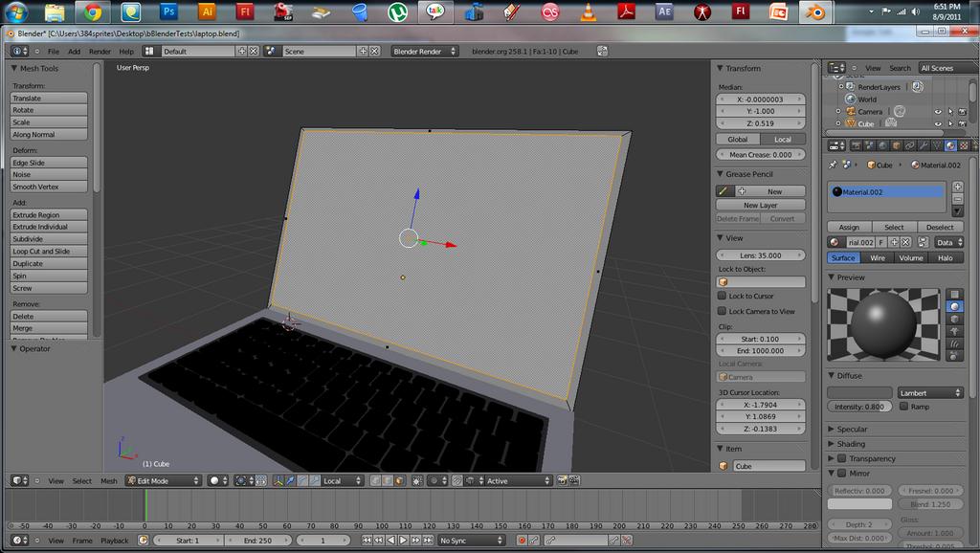Open the Texture properties checker icon
Viewport: 980px width, 553px height.
(x=964, y=145)
